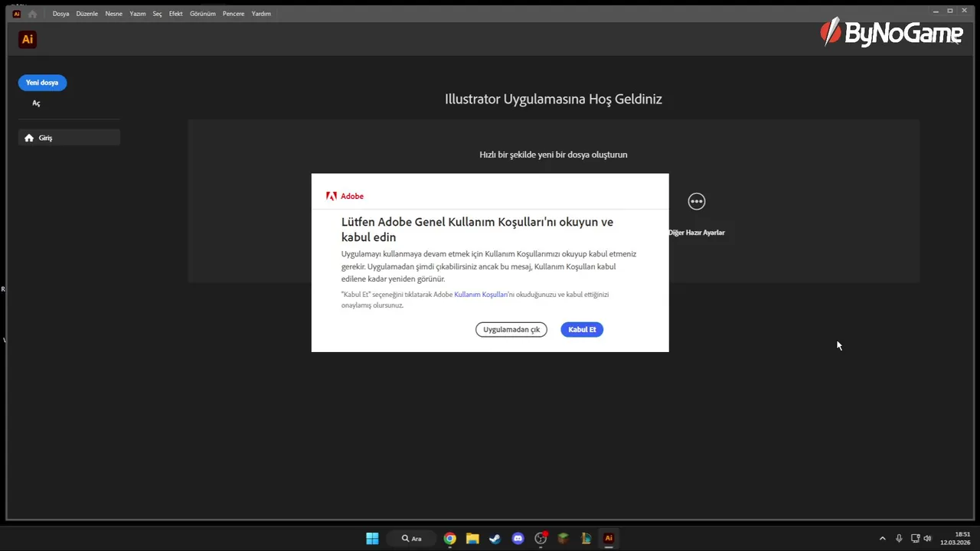Open the Pencere menu
This screenshot has width=980, height=551.
pos(234,14)
